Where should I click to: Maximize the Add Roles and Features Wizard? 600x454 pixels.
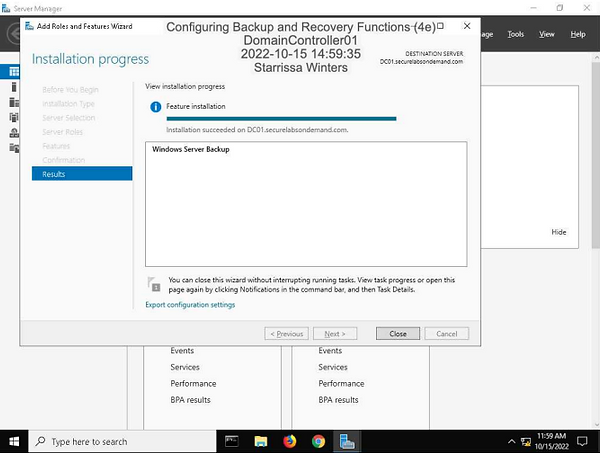pyautogui.click(x=440, y=26)
